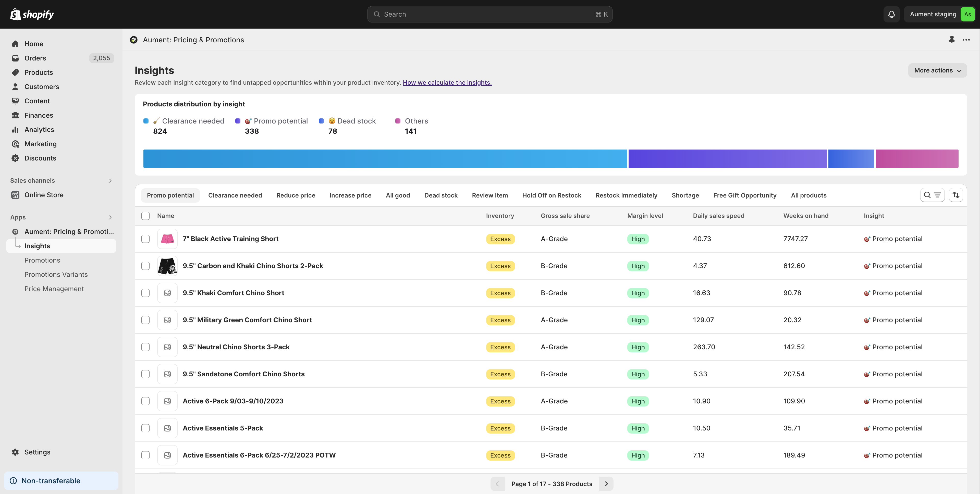Click the Non-transferable banner
The height and width of the screenshot is (494, 980).
point(61,481)
